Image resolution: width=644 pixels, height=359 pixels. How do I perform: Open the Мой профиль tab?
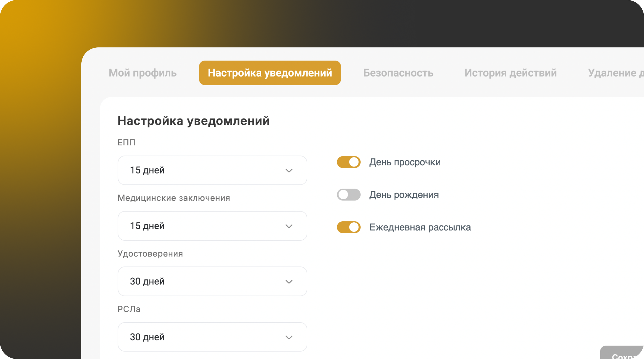(x=143, y=73)
